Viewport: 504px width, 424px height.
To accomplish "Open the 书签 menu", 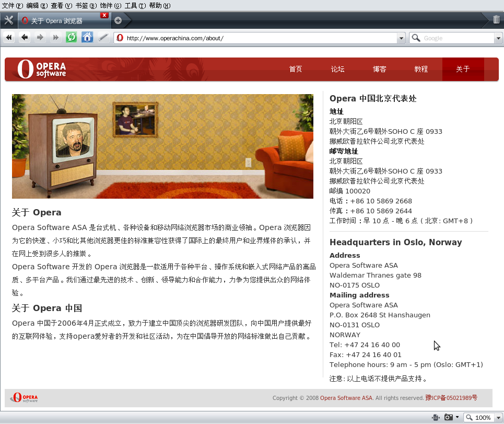I will (x=86, y=5).
